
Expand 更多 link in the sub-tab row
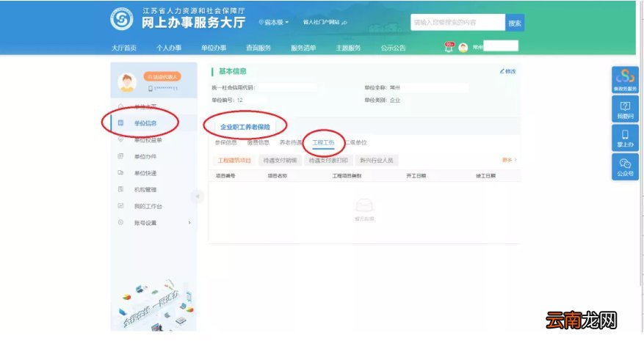510,160
